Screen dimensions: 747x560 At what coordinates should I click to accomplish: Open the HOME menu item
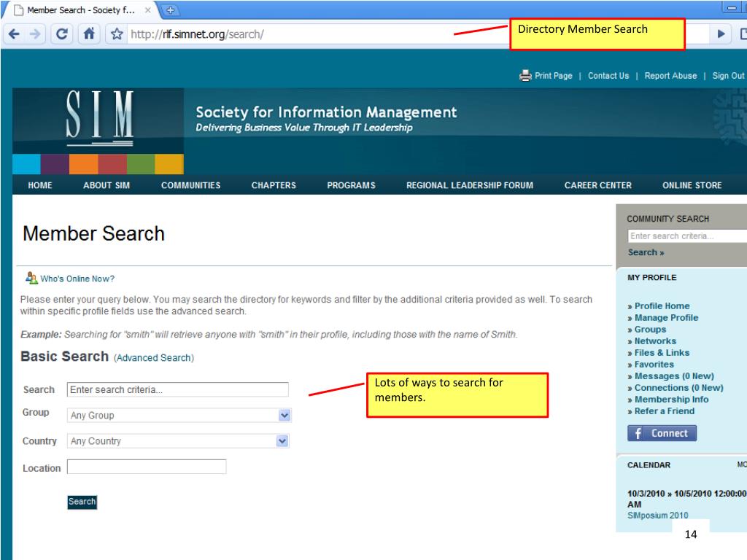(40, 185)
